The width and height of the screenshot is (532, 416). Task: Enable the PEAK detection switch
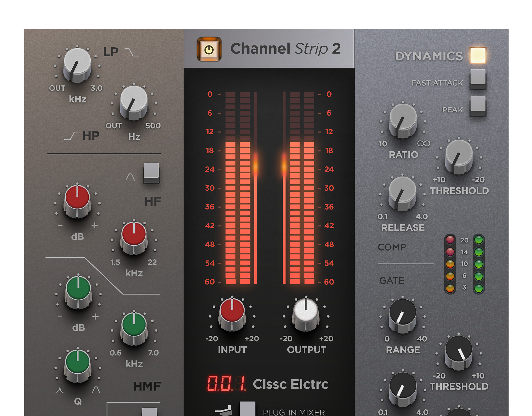pos(478,106)
